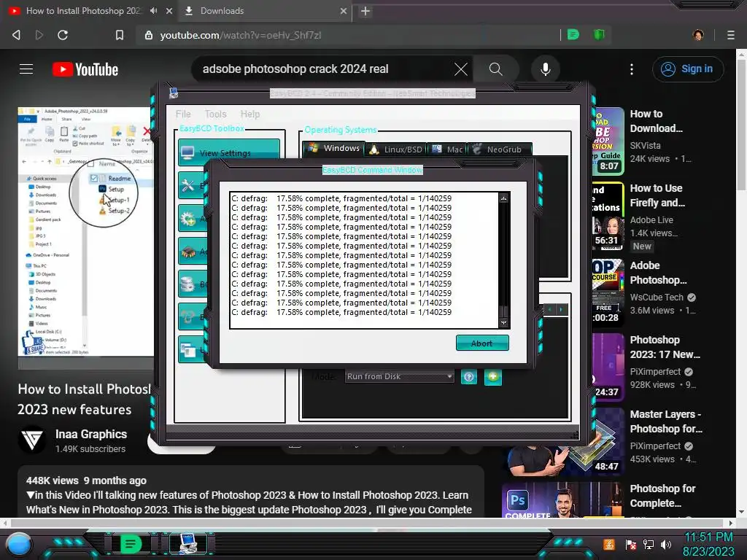The height and width of the screenshot is (560, 747).
Task: Click the Advanced Settings chip icon
Action: pyautogui.click(x=187, y=251)
